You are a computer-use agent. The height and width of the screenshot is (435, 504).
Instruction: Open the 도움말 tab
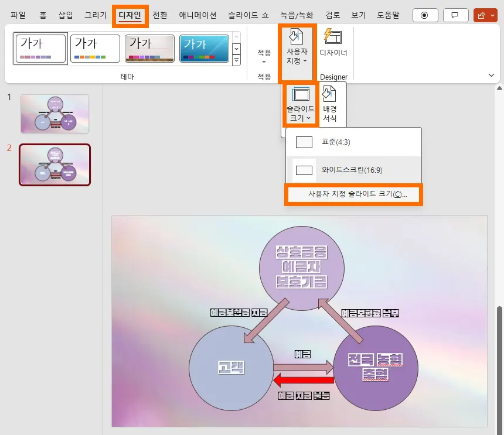click(x=388, y=15)
